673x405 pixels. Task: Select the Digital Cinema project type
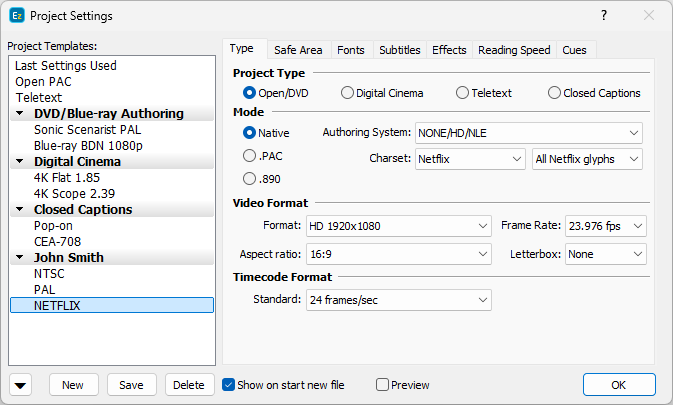coord(347,93)
